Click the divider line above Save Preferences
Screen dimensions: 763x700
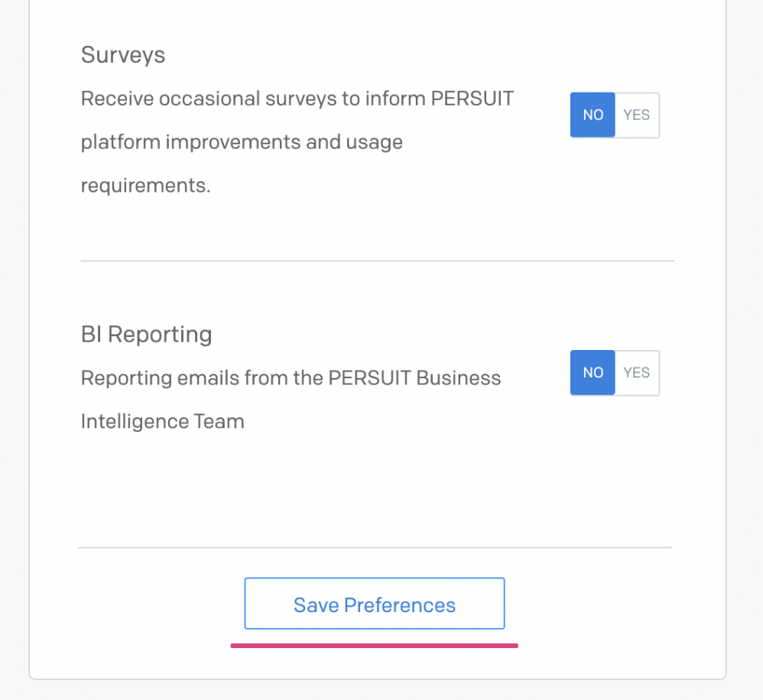tap(375, 548)
